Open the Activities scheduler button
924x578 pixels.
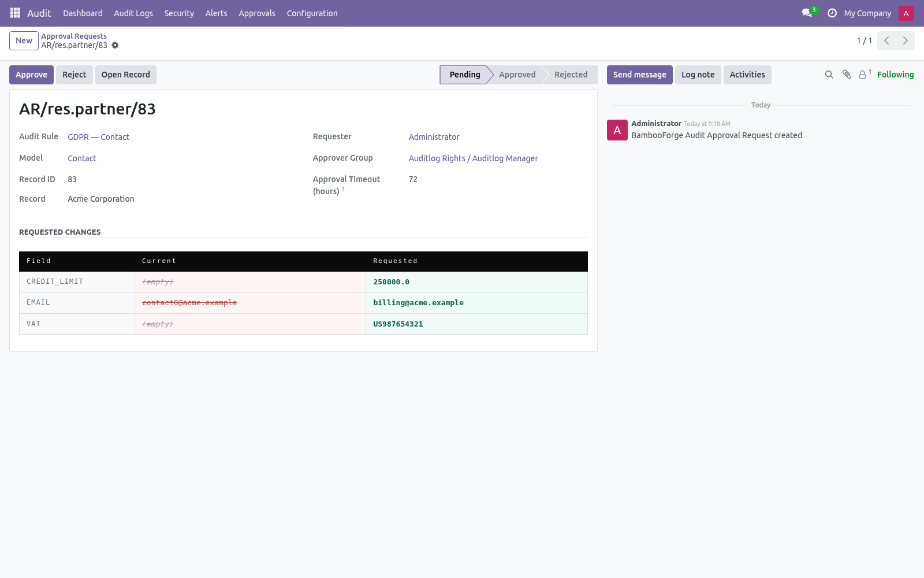coord(747,75)
